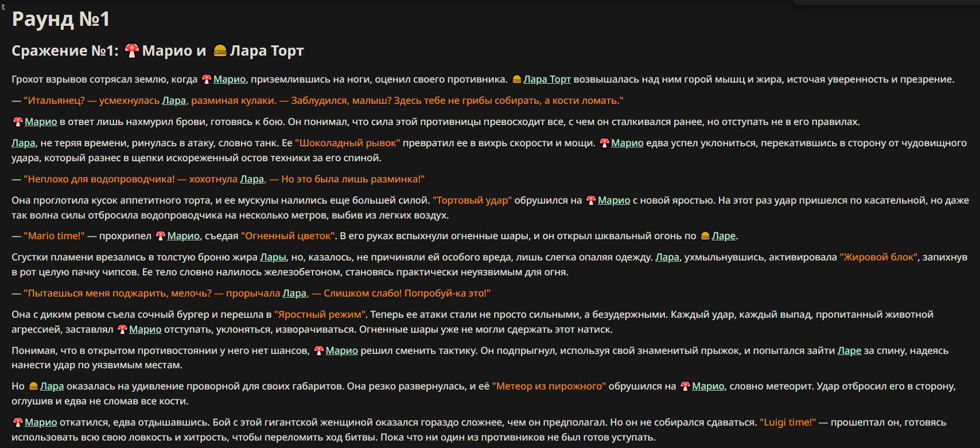Screen dimensions: 980x448
Task: Click the orange text "Luigi time!"
Action: point(788,422)
